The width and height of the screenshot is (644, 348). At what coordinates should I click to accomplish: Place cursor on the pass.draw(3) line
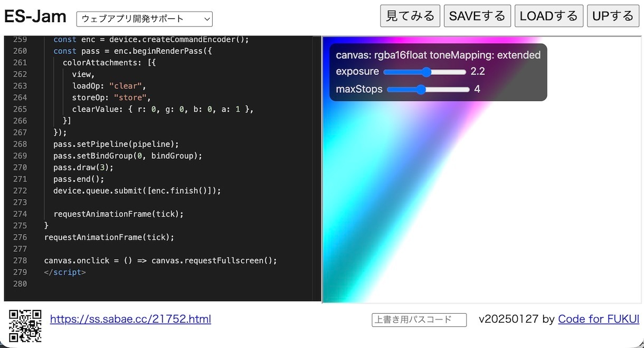[83, 167]
